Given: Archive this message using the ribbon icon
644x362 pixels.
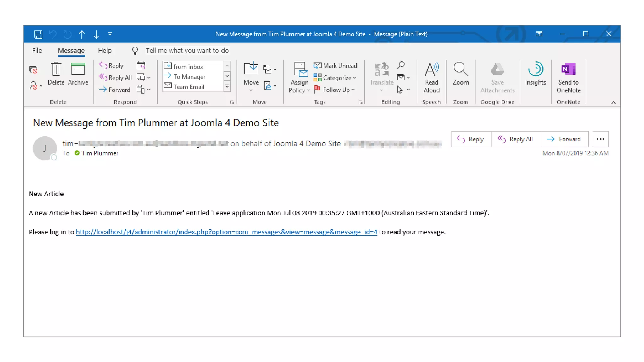Looking at the screenshot, I should click(x=78, y=69).
